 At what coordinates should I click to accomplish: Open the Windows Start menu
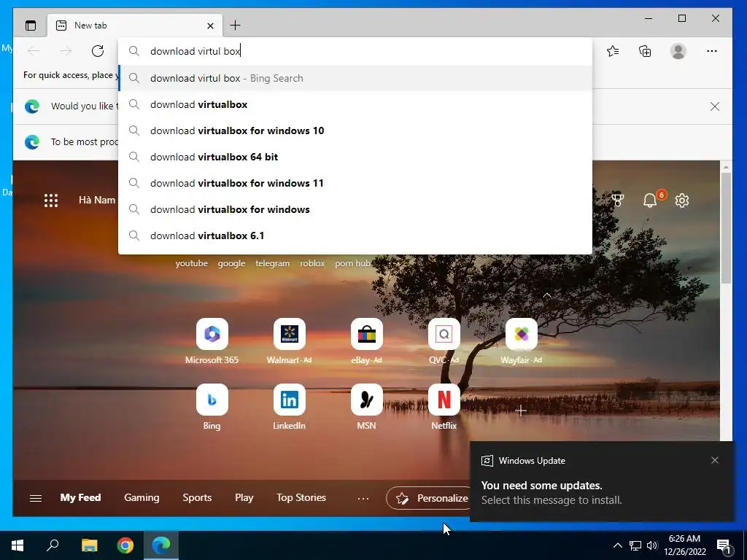click(x=18, y=545)
